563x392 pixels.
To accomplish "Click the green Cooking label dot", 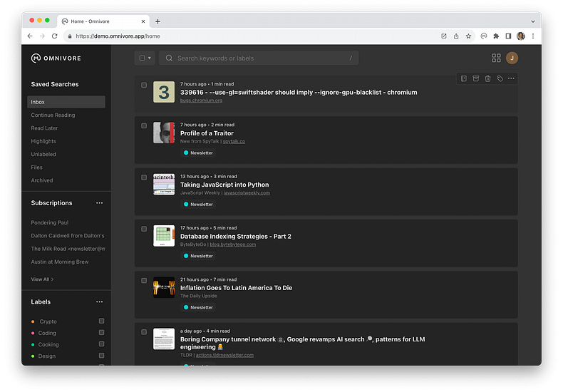I will (x=33, y=345).
